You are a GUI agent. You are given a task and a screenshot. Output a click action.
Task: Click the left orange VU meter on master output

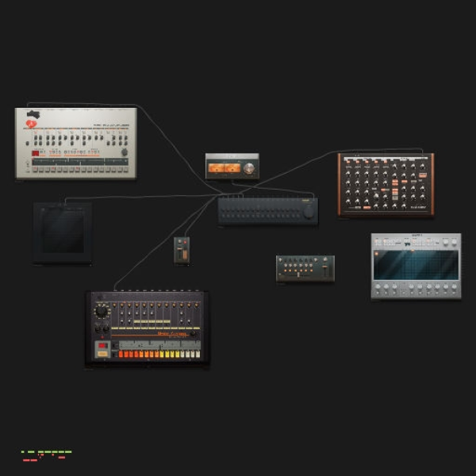coord(217,168)
